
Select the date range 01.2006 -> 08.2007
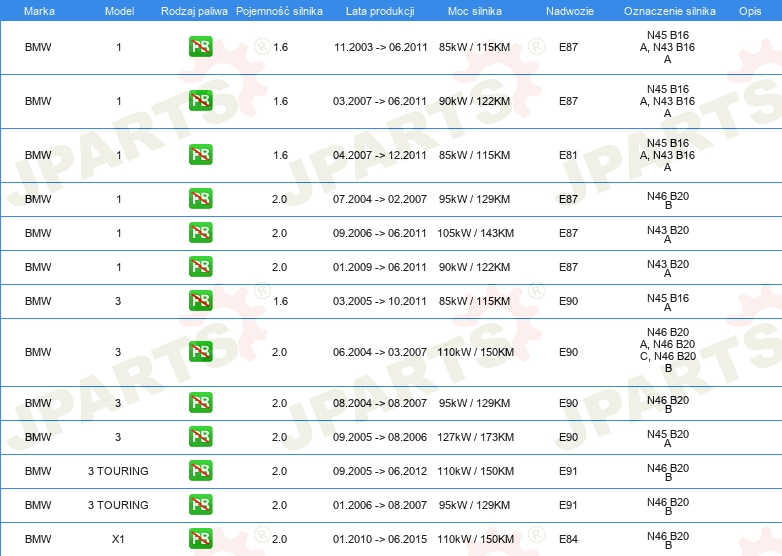(x=380, y=505)
